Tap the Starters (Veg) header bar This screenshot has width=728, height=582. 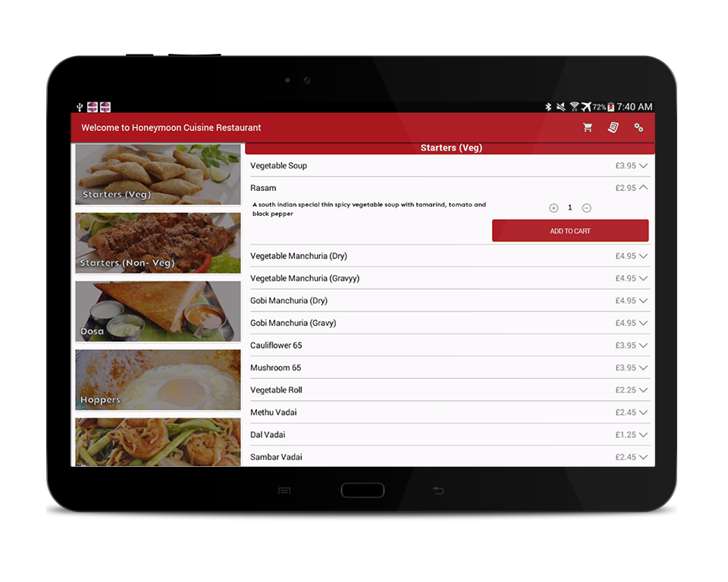[450, 147]
